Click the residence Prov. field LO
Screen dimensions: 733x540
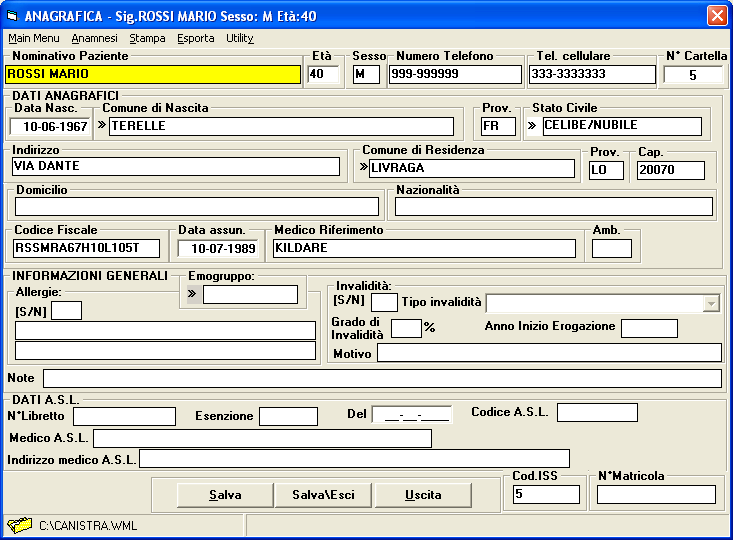[x=606, y=170]
